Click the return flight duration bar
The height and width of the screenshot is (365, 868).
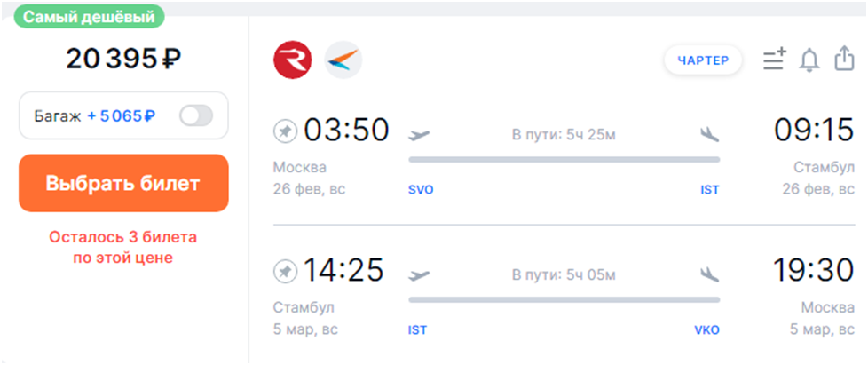pos(564,298)
